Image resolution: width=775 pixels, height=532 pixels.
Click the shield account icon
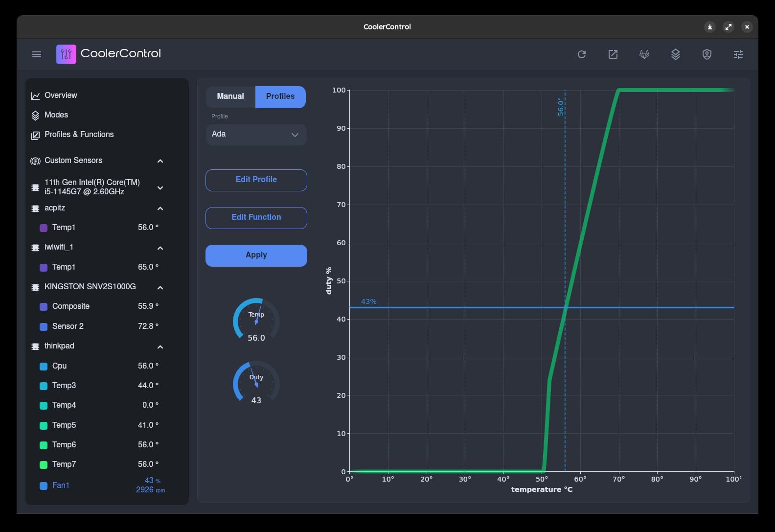(707, 54)
